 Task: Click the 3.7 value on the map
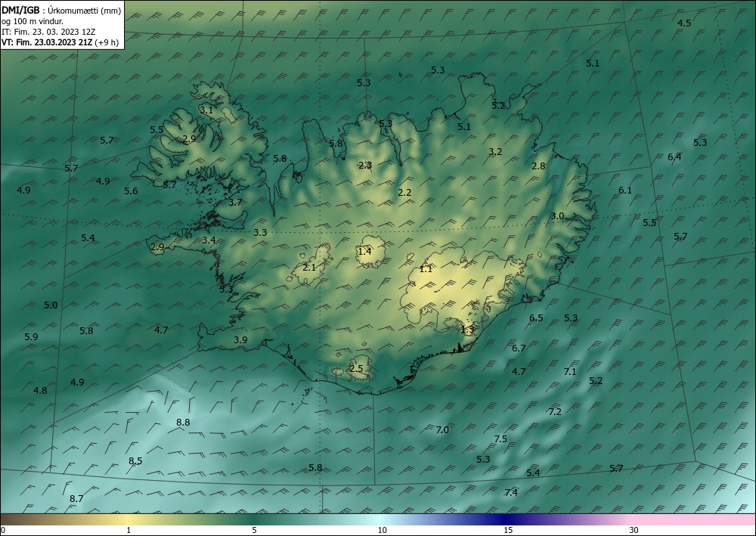pos(235,203)
